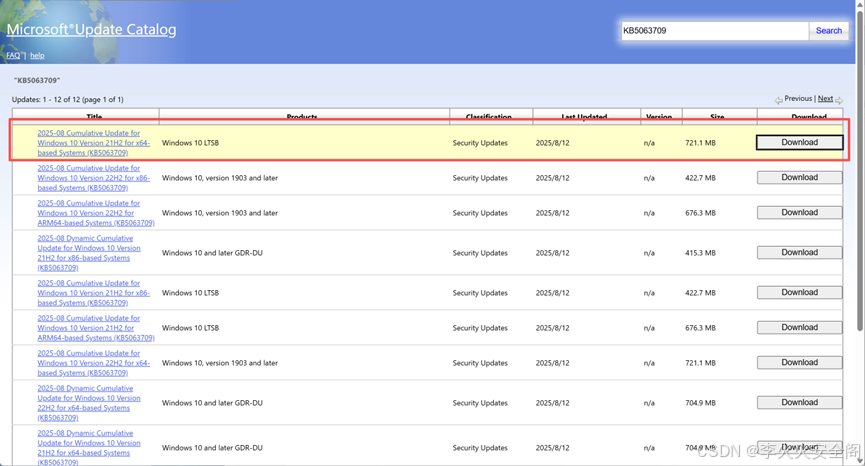
Task: Open the FAQ link
Action: point(13,55)
